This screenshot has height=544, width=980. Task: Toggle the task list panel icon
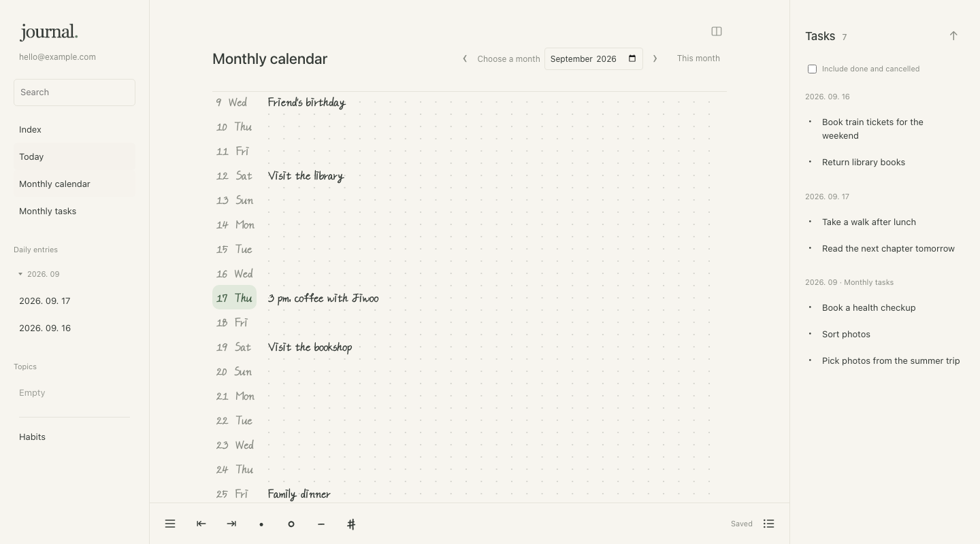(x=769, y=524)
